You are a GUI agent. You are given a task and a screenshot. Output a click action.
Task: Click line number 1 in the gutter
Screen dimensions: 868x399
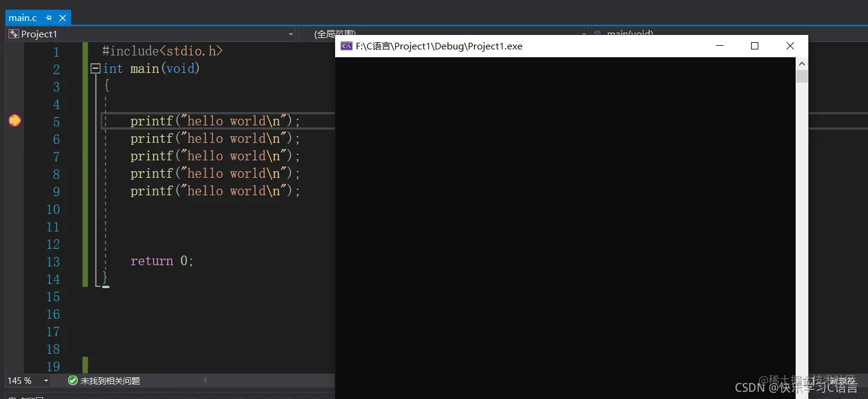pyautogui.click(x=57, y=52)
